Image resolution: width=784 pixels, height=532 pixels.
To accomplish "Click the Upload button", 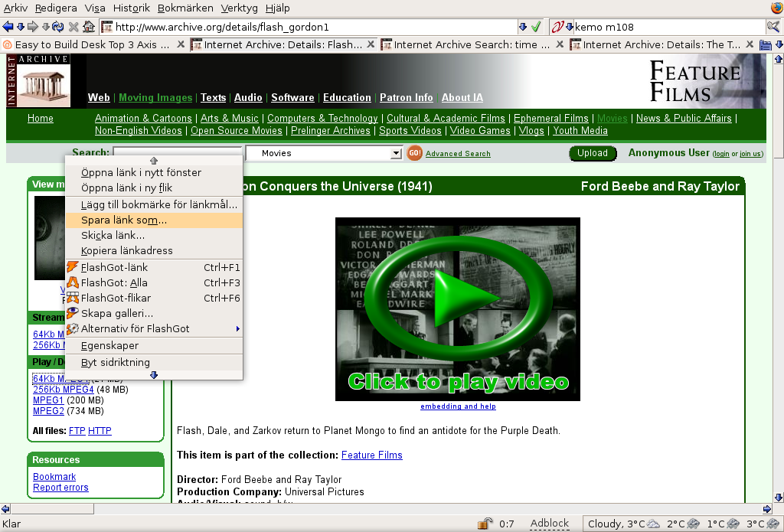I will [x=593, y=153].
